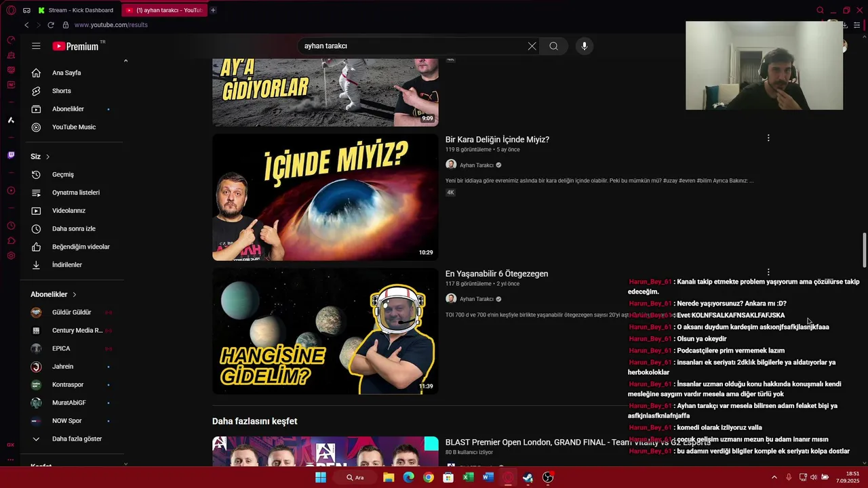
Task: Click the browser back arrow
Action: (x=26, y=25)
